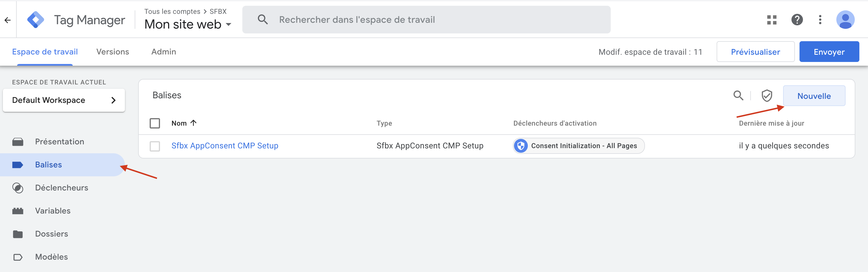Image resolution: width=868 pixels, height=272 pixels.
Task: Check the Sfbx AppConsent CMP Setup row checkbox
Action: [x=155, y=146]
